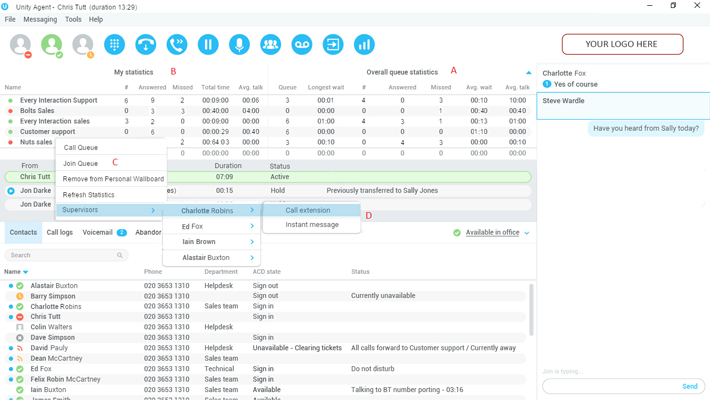
Task: Click the microphone mute icon
Action: pyautogui.click(x=239, y=45)
